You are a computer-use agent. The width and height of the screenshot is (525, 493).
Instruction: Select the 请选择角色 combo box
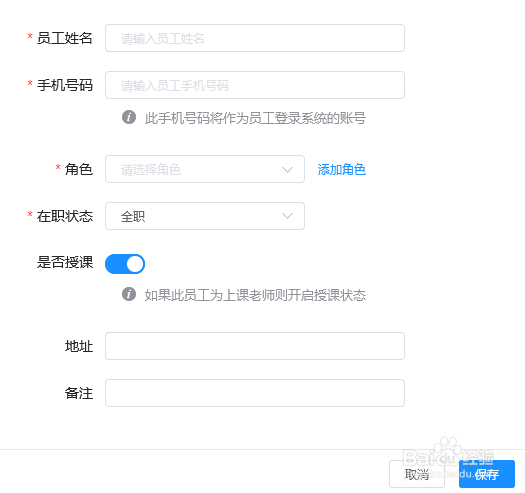point(205,169)
